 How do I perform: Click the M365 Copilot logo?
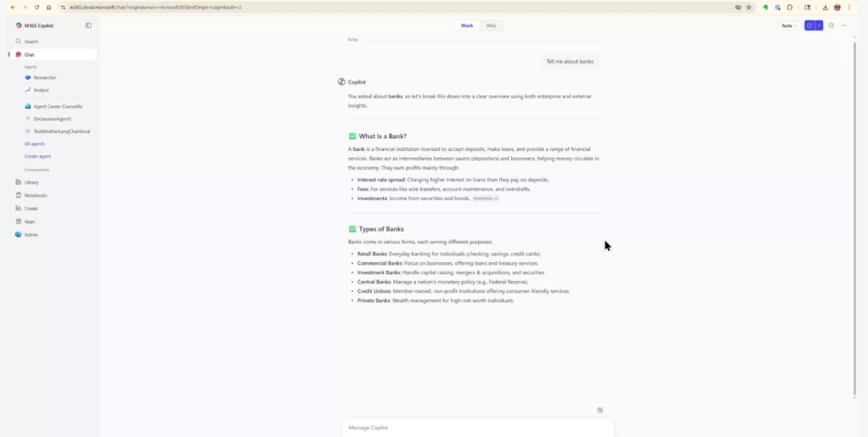(x=19, y=25)
